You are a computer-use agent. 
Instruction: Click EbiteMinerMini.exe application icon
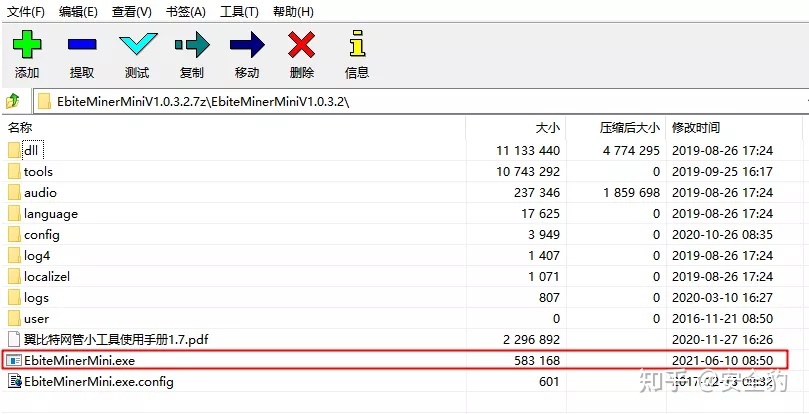(14, 360)
